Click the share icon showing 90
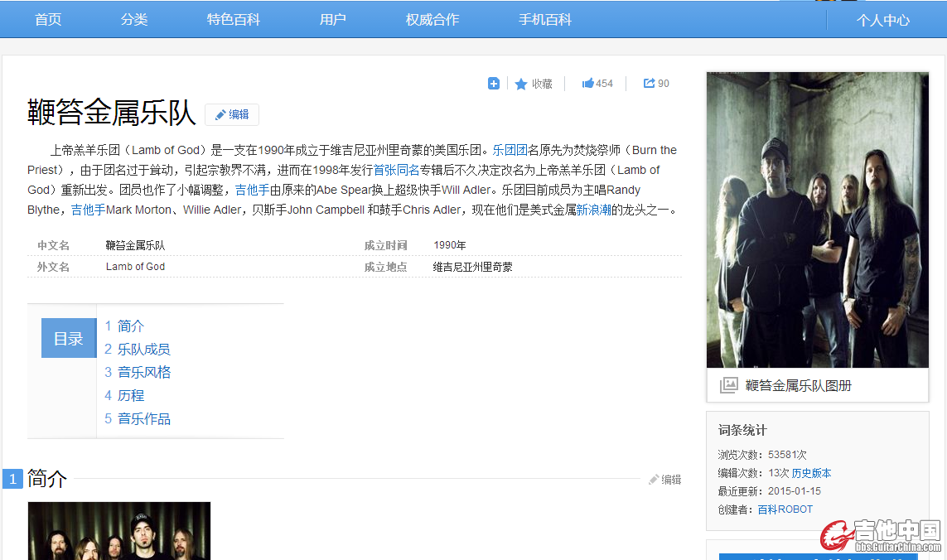Viewport: 947px width, 560px height. click(x=650, y=83)
